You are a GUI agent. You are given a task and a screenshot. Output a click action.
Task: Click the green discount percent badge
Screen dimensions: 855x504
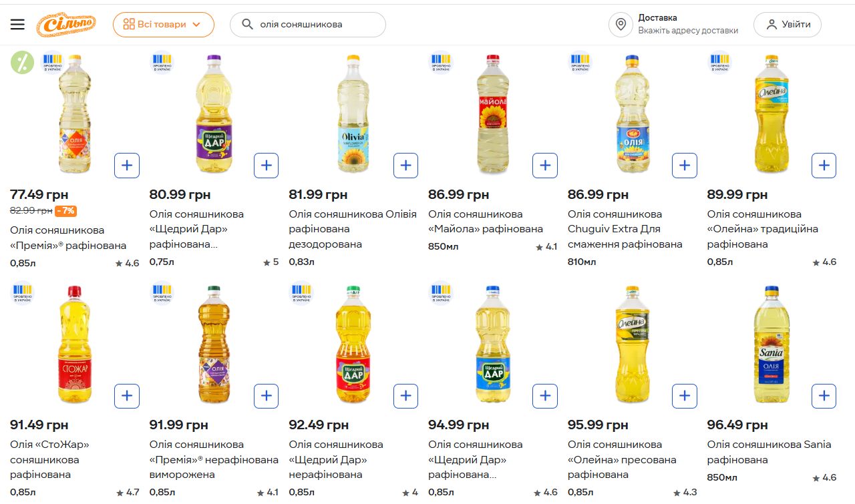tap(22, 63)
